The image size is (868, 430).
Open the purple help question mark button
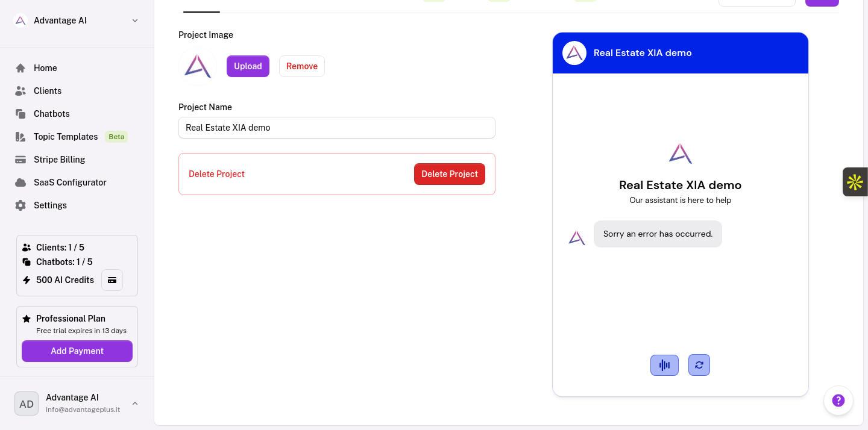pyautogui.click(x=838, y=400)
